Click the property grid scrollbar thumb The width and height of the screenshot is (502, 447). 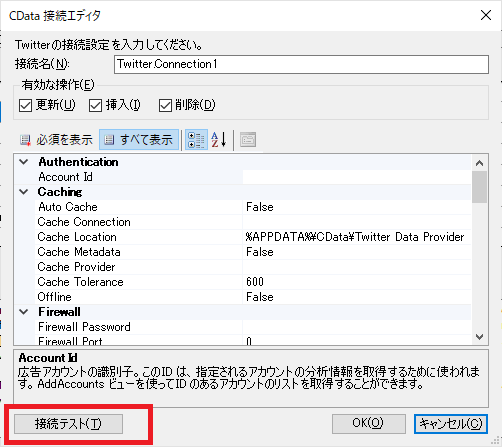coord(480,187)
